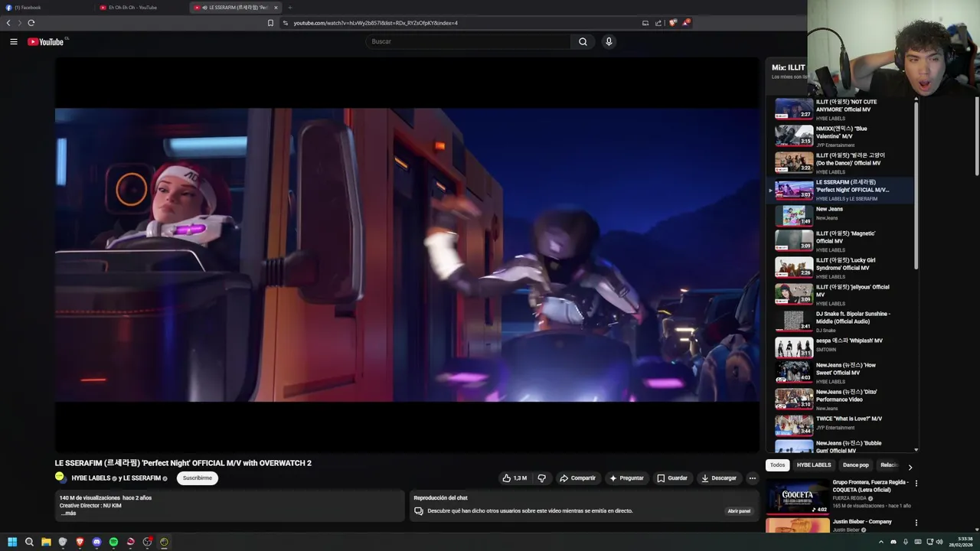Open HYBE LABELS channel name link

91,478
